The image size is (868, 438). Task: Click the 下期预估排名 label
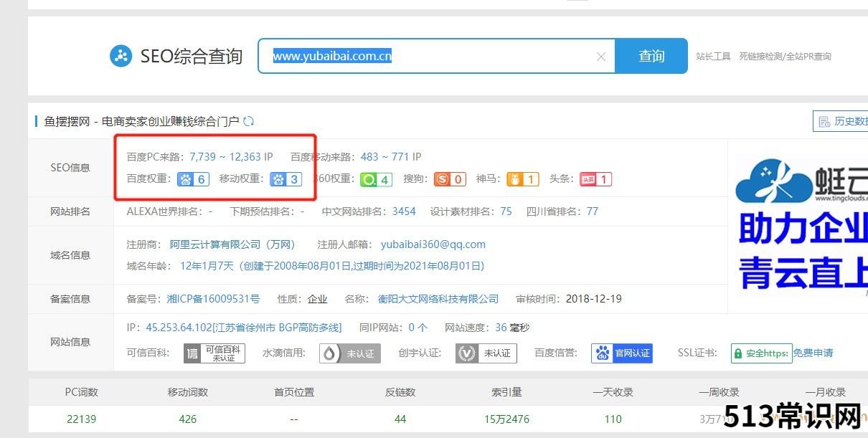(263, 211)
